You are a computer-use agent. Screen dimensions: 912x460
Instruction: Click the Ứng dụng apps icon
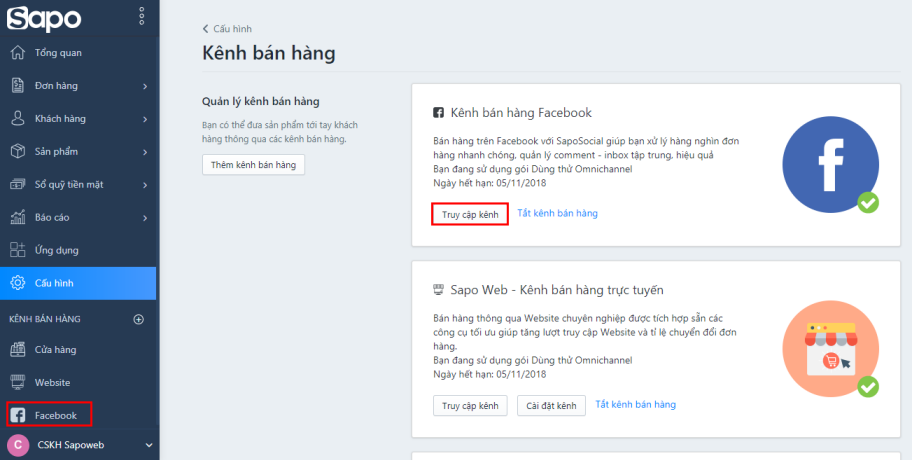pyautogui.click(x=18, y=250)
